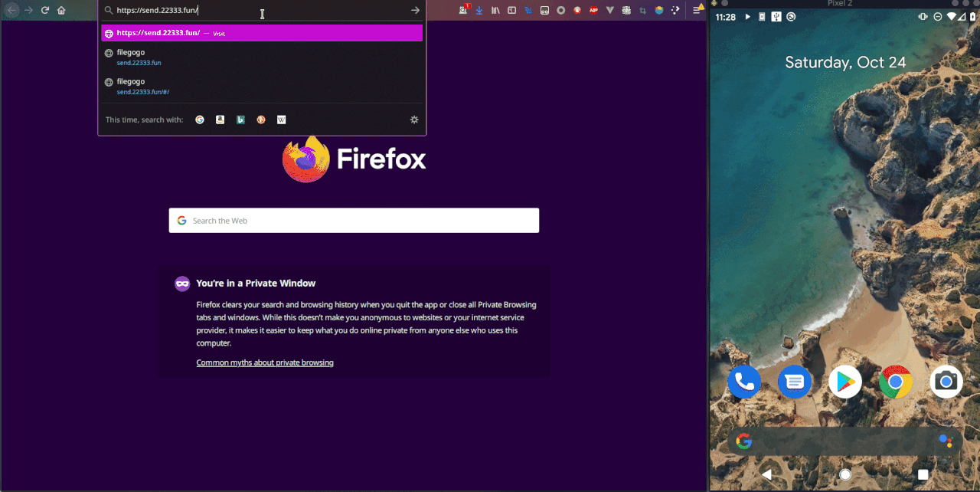Image resolution: width=980 pixels, height=492 pixels.
Task: Click the Firefox home button
Action: coord(61,10)
